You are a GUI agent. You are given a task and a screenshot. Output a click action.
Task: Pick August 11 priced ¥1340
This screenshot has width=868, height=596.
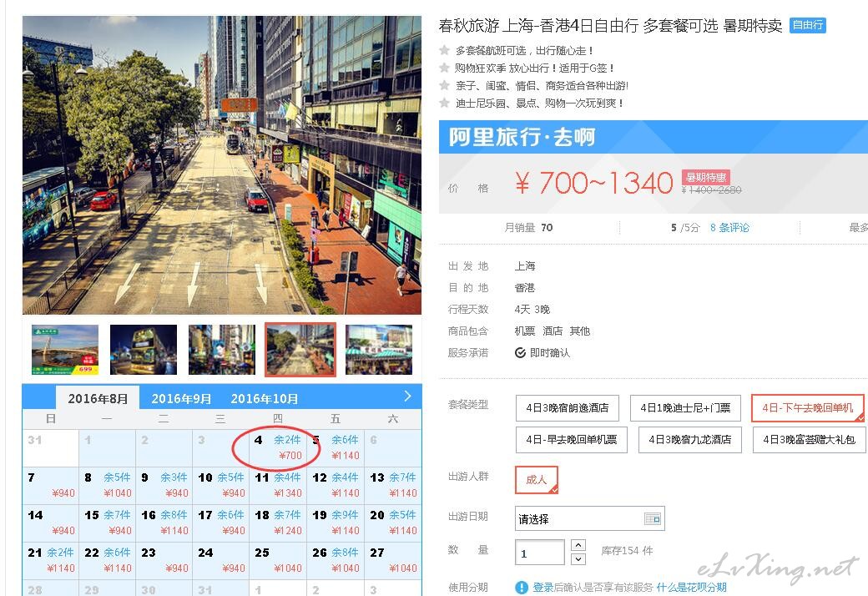pos(277,485)
